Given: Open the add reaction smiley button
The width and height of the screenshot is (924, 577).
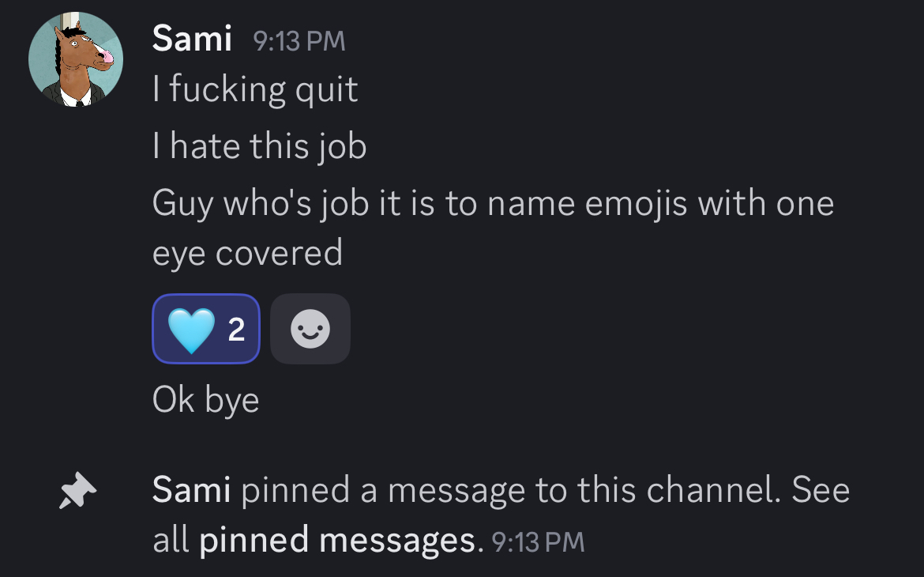Looking at the screenshot, I should click(x=310, y=329).
